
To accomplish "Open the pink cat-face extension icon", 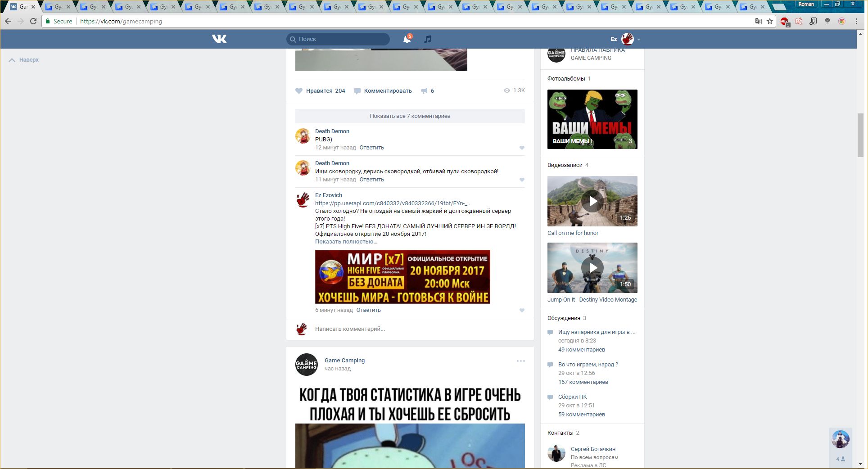I will 799,21.
